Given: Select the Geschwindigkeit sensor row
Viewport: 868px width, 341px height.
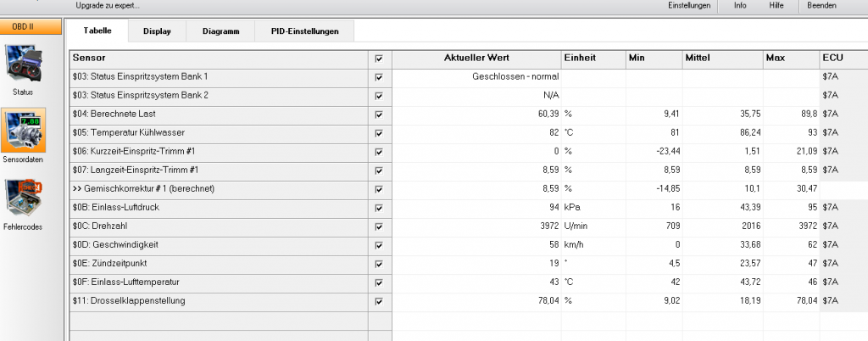Looking at the screenshot, I should [220, 244].
